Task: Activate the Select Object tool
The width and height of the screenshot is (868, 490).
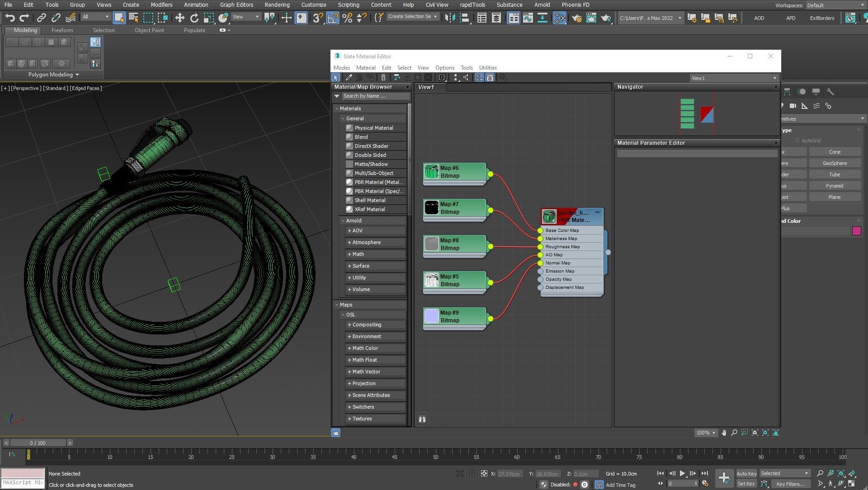Action: (x=119, y=18)
